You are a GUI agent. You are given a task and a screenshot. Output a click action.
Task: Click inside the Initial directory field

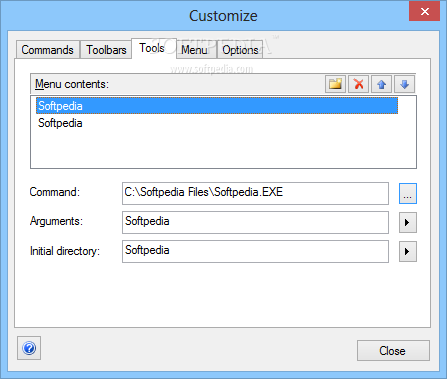click(255, 251)
